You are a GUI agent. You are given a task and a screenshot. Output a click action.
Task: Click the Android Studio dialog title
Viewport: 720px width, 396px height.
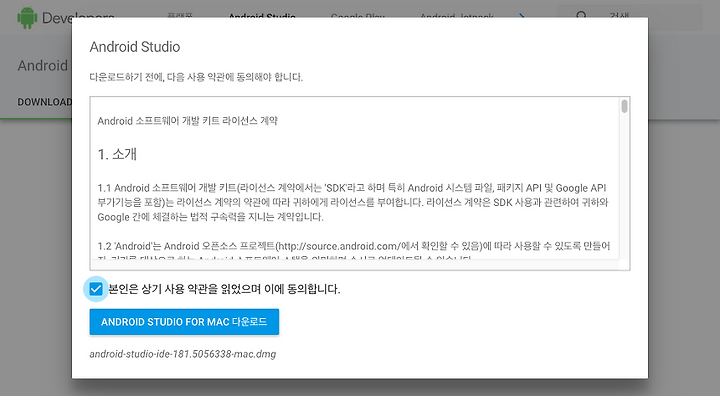coord(135,47)
